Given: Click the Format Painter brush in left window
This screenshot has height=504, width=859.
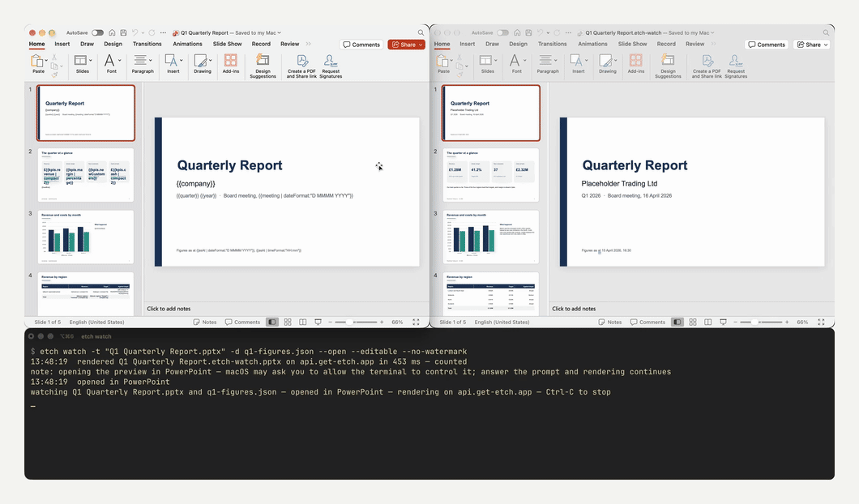Looking at the screenshot, I should [54, 75].
